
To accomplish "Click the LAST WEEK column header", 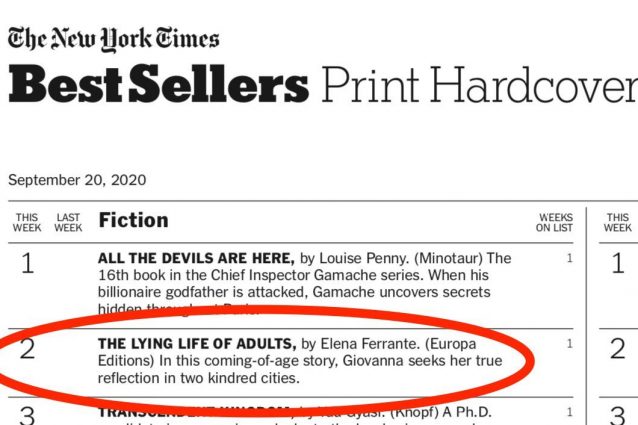I will [x=68, y=221].
